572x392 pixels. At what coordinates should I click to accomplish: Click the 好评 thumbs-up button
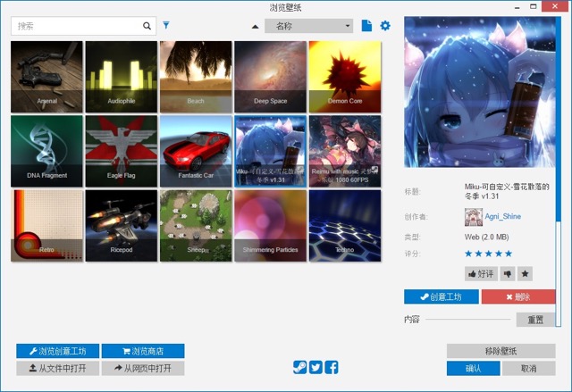(481, 274)
